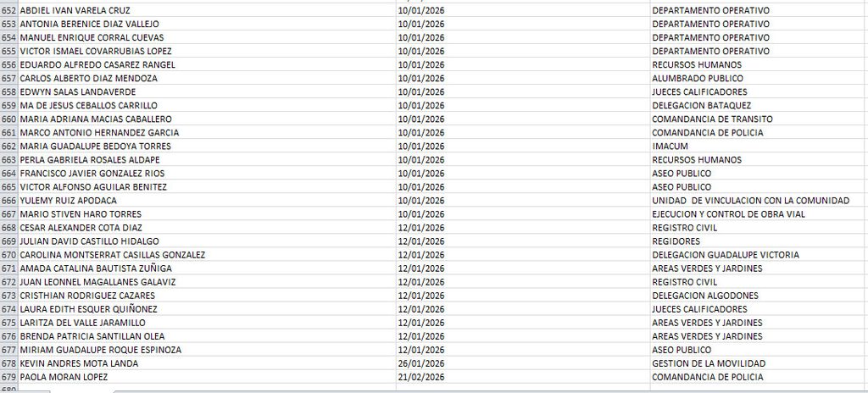Select cell CESAR ALEXANDER COTA DIAZ
The image size is (868, 393).
point(207,228)
